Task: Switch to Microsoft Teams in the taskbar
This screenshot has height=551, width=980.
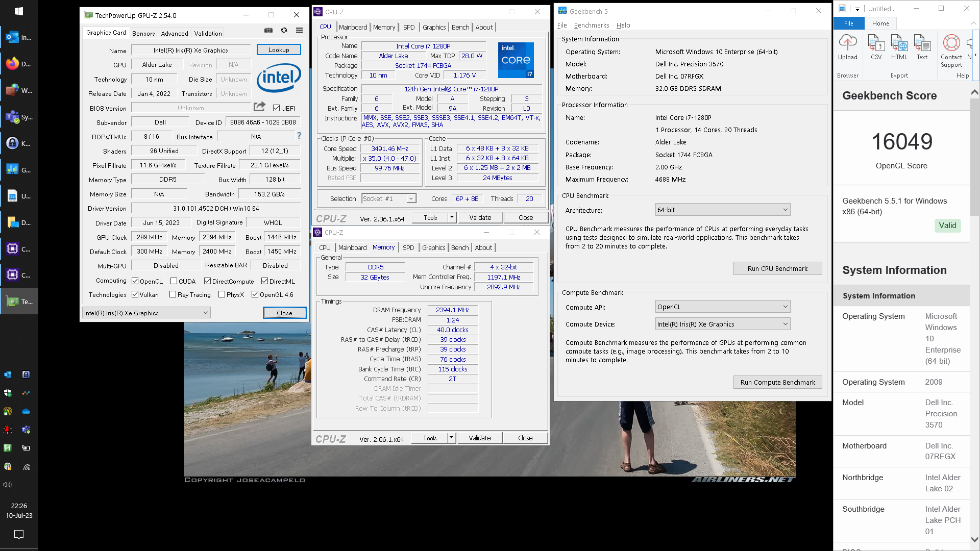Action: click(x=19, y=117)
